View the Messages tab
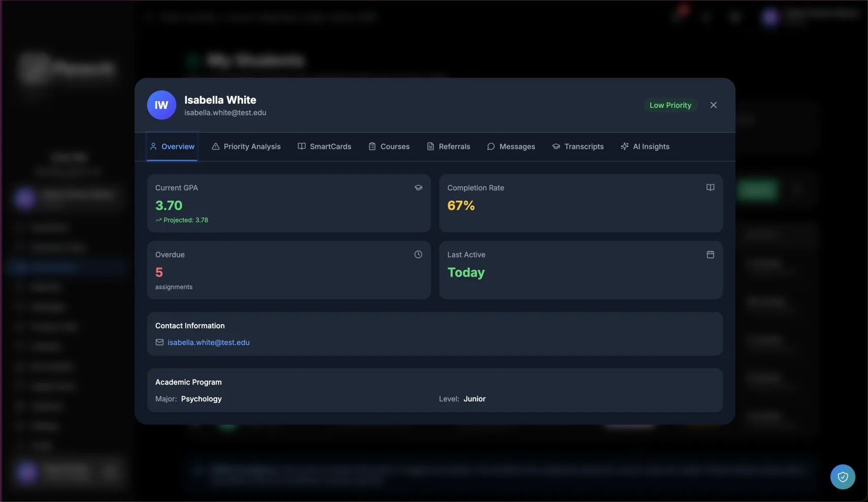This screenshot has width=868, height=502. tap(511, 146)
